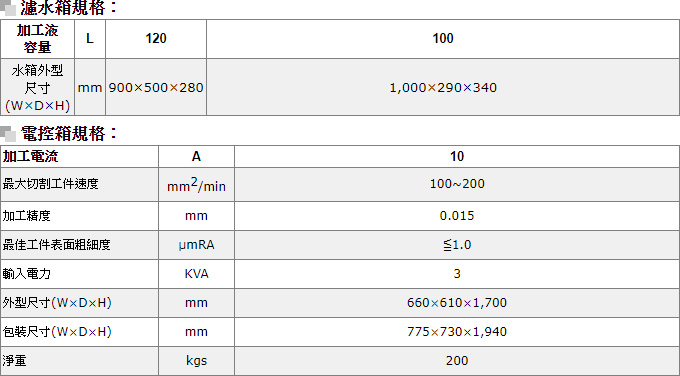Select the 淨重 row label
The width and height of the screenshot is (680, 376).
point(14,360)
